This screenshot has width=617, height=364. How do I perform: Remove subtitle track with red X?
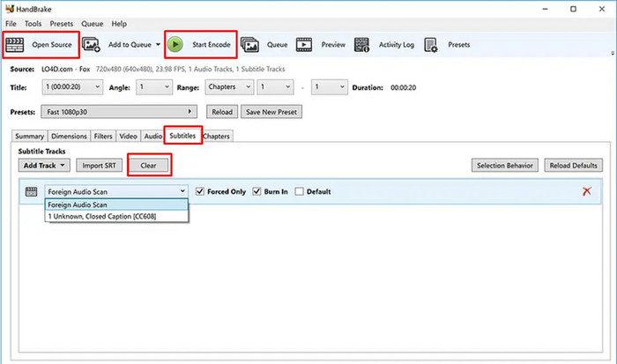coord(587,191)
